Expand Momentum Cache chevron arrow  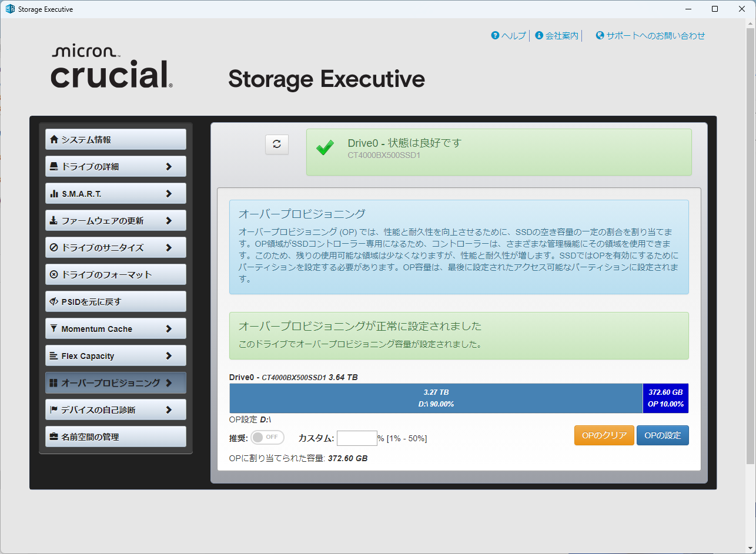[x=169, y=329]
